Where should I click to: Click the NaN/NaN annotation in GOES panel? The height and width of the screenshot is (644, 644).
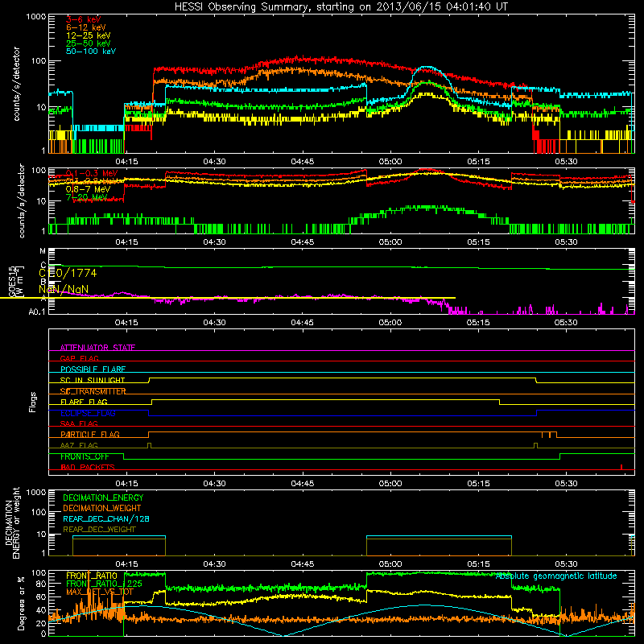coord(64,289)
